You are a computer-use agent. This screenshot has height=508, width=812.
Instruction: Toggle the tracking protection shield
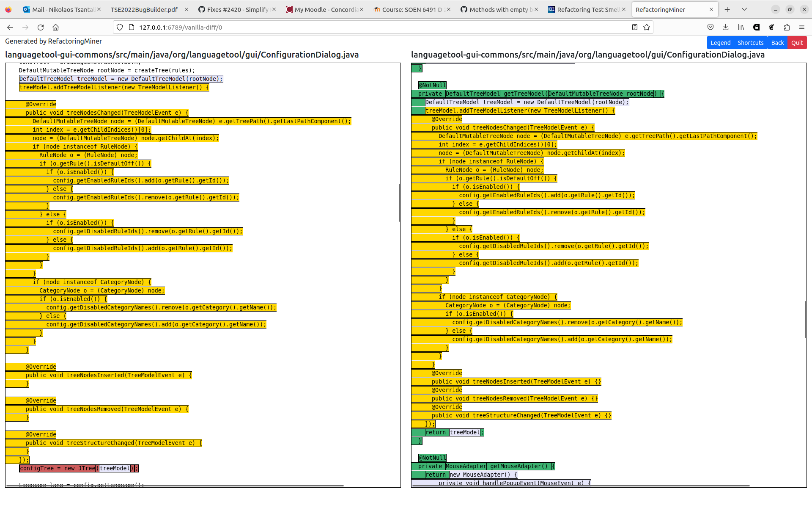pos(120,27)
